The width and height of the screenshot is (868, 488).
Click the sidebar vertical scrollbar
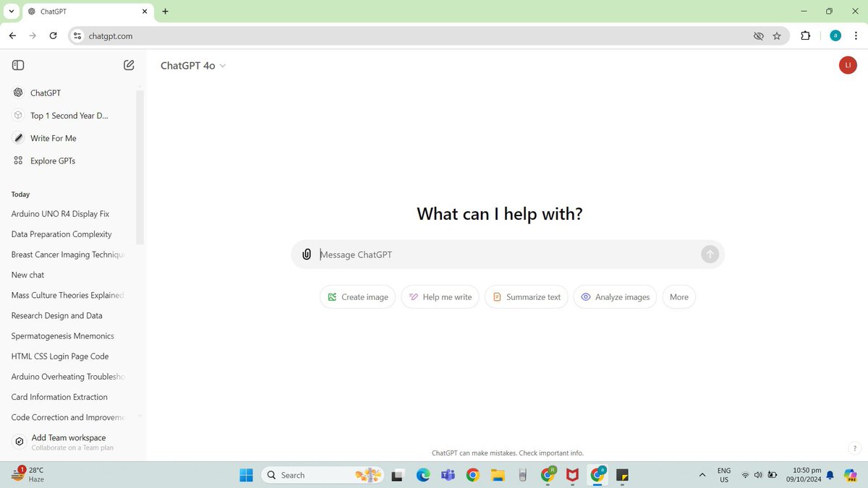(140, 168)
